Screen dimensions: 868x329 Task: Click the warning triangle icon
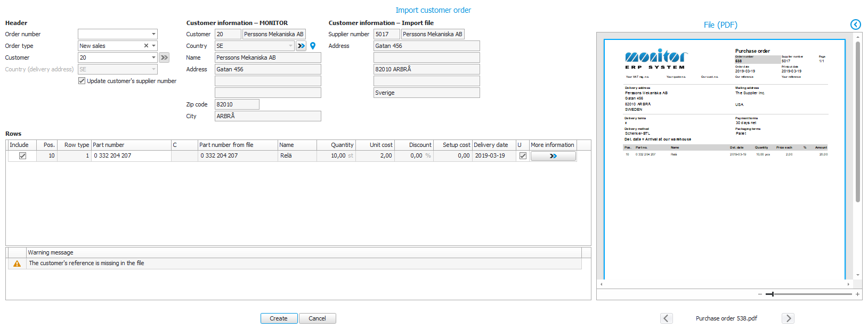[17, 264]
